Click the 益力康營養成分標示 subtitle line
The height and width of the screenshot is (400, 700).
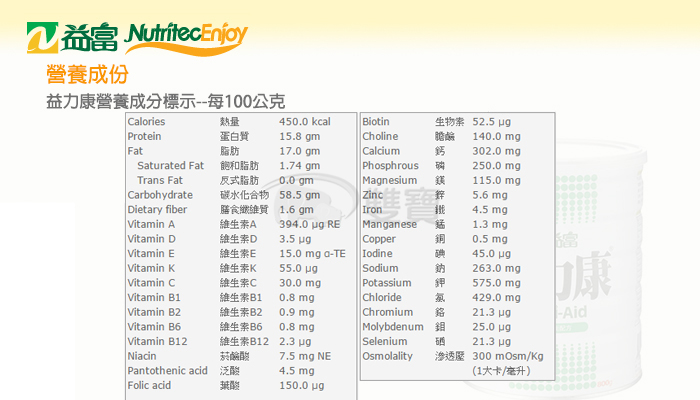(x=166, y=102)
